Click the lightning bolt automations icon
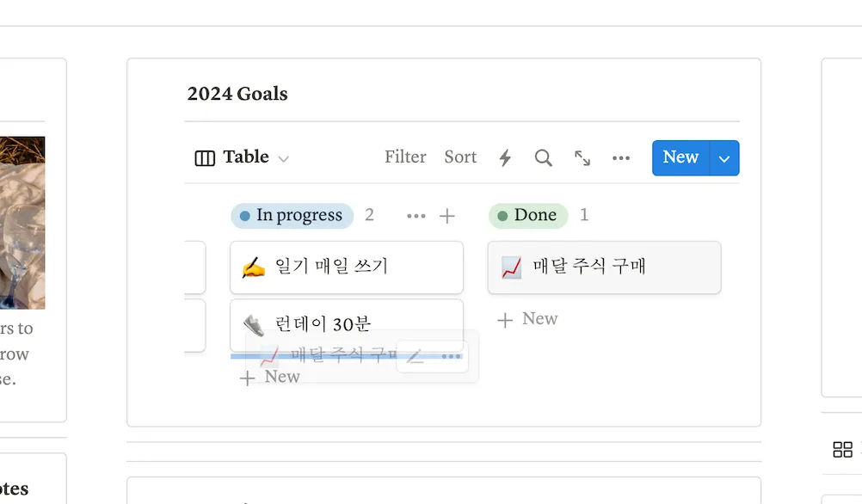The height and width of the screenshot is (504, 862). tap(505, 157)
